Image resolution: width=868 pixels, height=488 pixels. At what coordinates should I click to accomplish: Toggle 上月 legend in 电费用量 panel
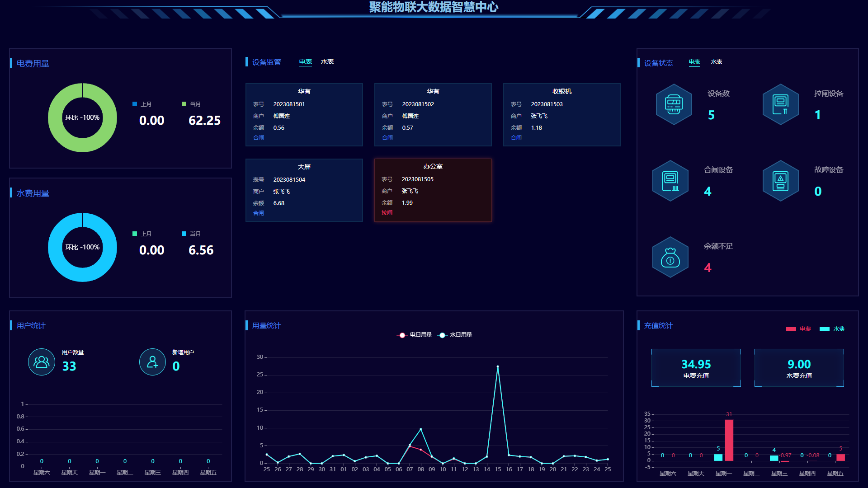click(x=142, y=104)
